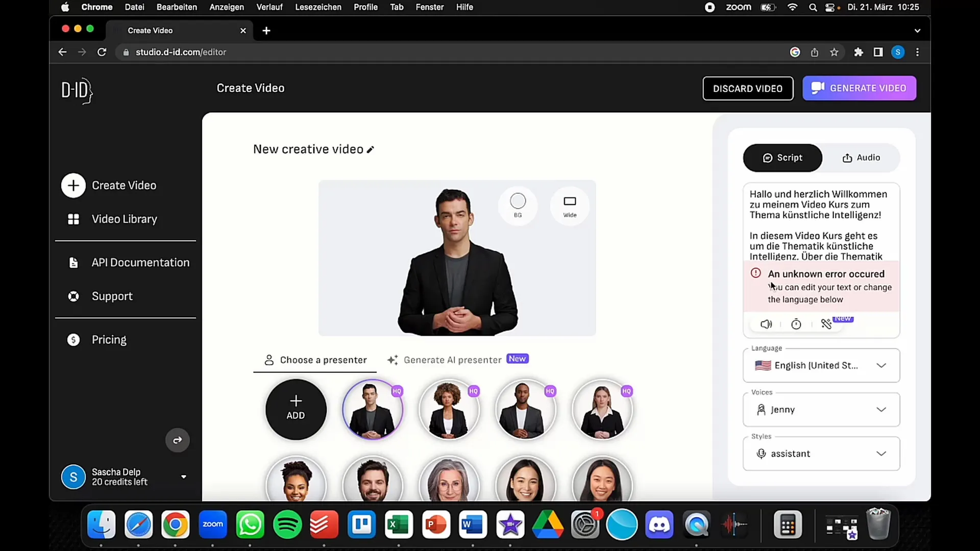Click Video Library in sidebar
This screenshot has width=980, height=551.
[125, 219]
